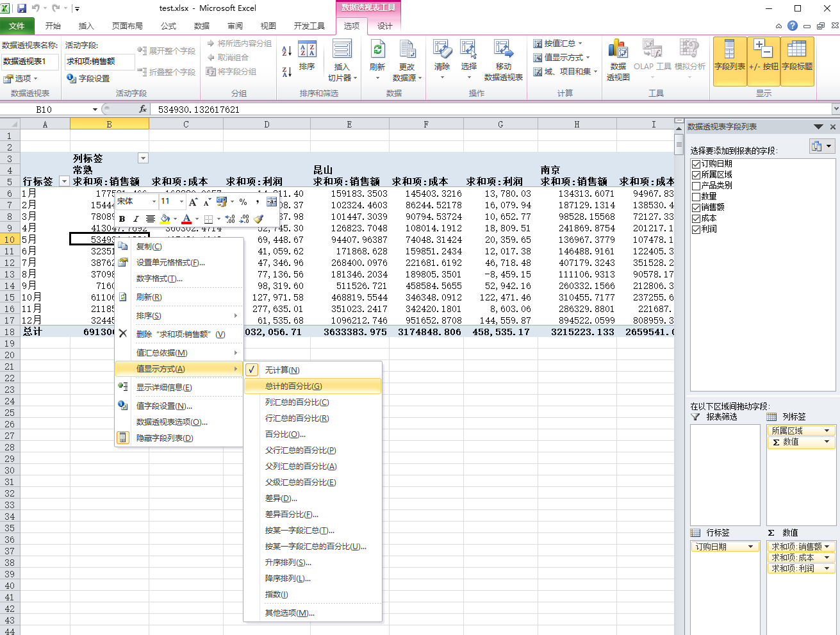Click the 字段设置 button
Screen dimensions: 840x635
(x=88, y=78)
